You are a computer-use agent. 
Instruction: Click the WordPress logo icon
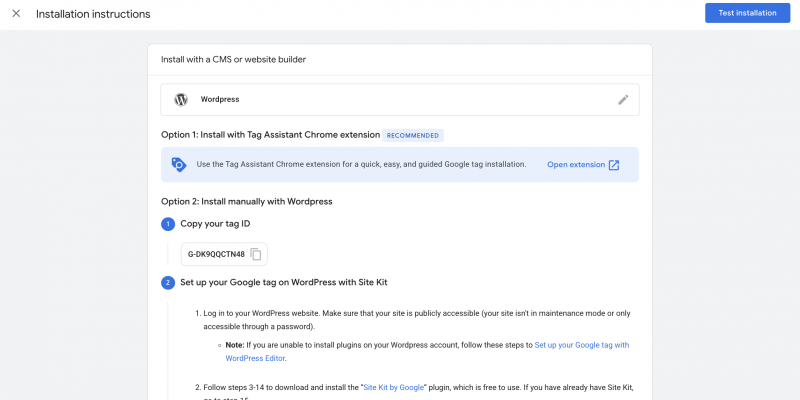point(181,100)
